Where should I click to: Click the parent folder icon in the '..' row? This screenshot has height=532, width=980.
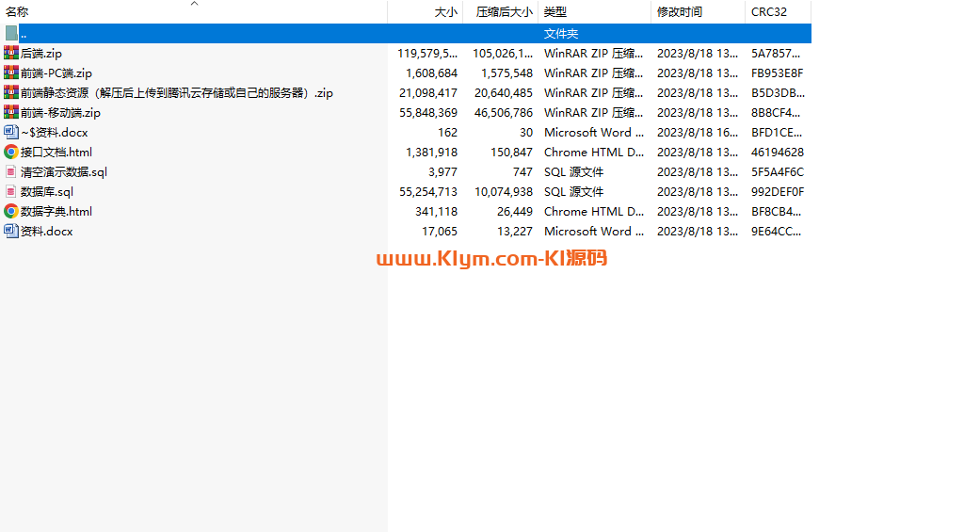click(x=11, y=33)
